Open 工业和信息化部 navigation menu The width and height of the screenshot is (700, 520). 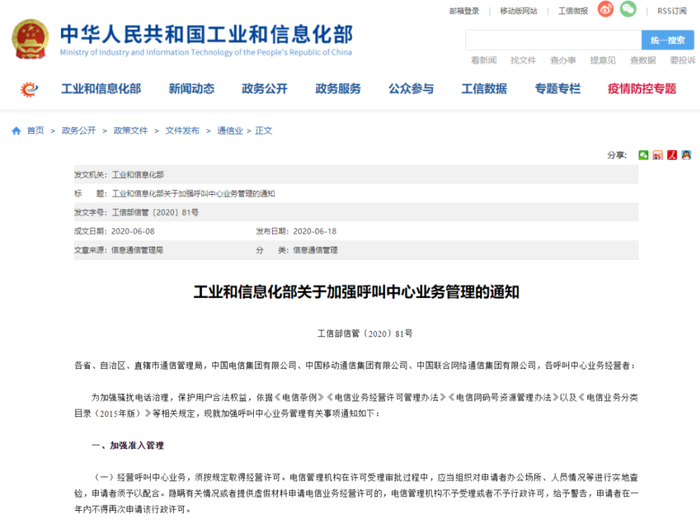[x=101, y=89]
